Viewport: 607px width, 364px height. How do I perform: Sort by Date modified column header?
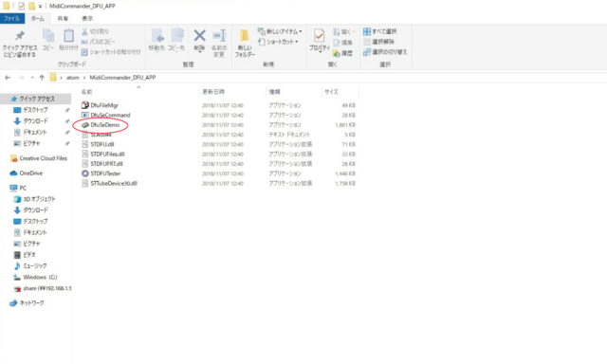click(213, 92)
